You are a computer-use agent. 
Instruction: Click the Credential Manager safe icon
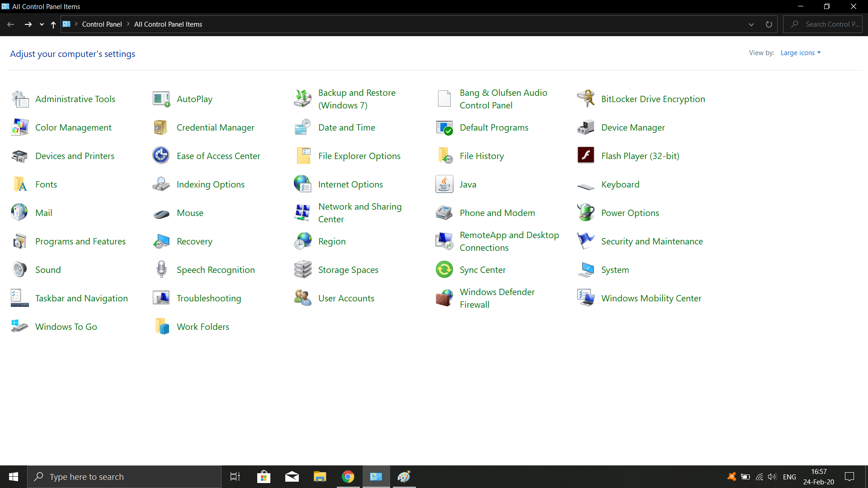pyautogui.click(x=161, y=127)
